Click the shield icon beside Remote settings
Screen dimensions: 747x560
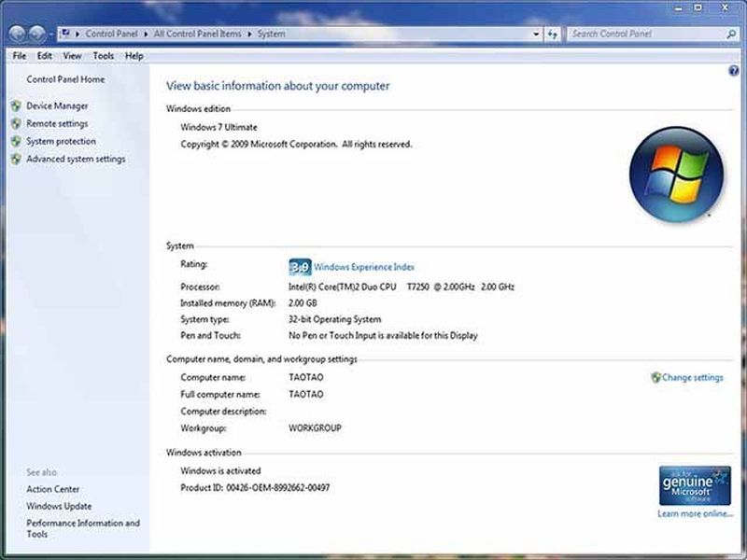pyautogui.click(x=16, y=124)
